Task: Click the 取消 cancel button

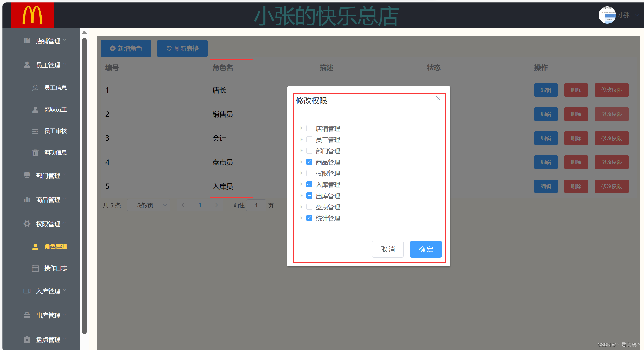Action: point(387,249)
